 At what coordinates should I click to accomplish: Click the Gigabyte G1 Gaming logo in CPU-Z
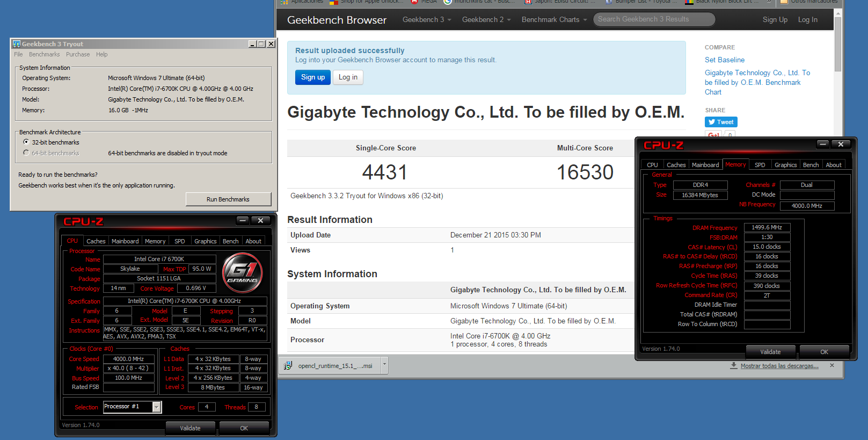pyautogui.click(x=243, y=273)
